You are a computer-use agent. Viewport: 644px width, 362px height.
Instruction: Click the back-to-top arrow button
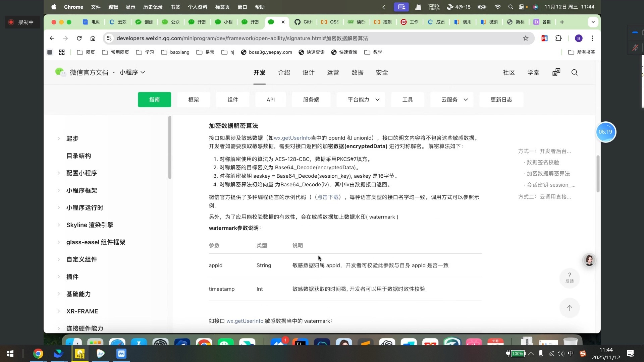(569, 308)
